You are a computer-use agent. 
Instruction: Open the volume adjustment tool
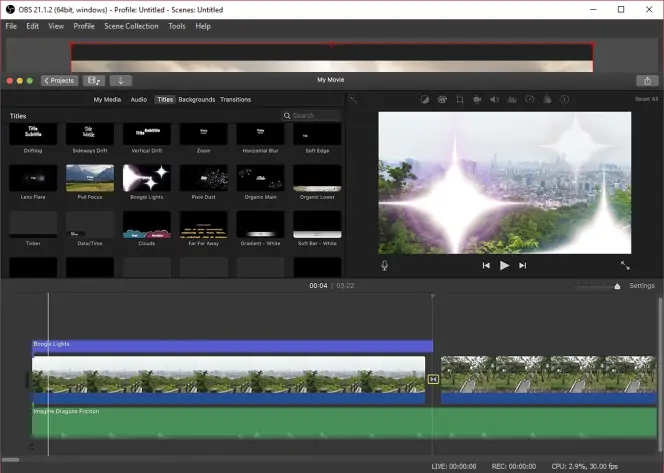click(495, 100)
